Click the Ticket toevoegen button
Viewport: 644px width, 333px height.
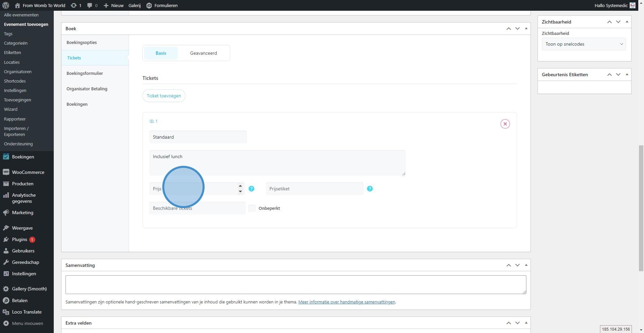click(x=164, y=96)
